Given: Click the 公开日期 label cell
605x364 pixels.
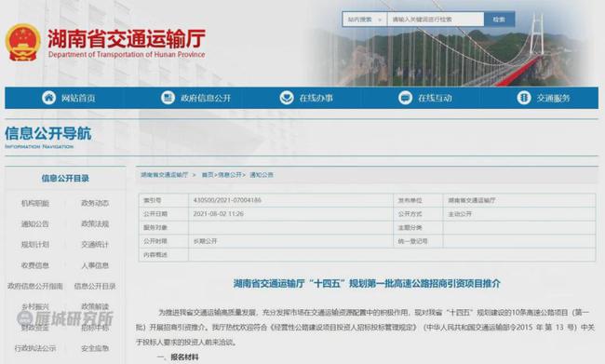Looking at the screenshot, I should (x=164, y=214).
